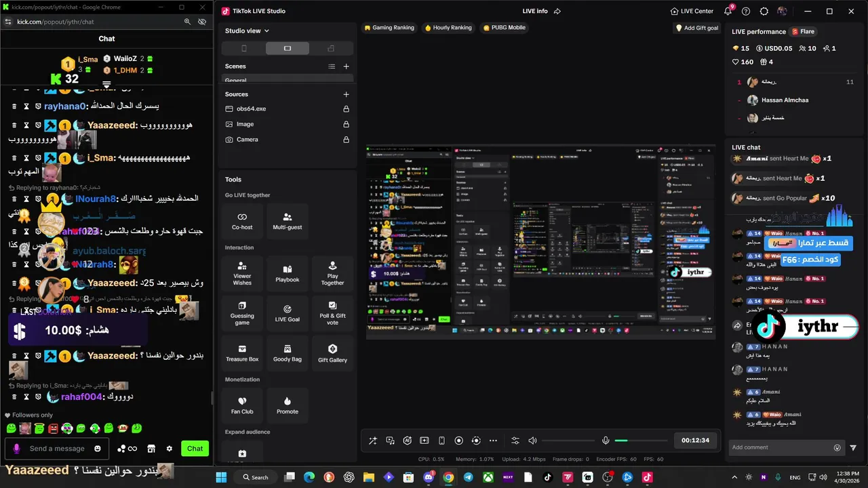
Task: Click the record button in bottom toolbar
Action: pos(458,441)
